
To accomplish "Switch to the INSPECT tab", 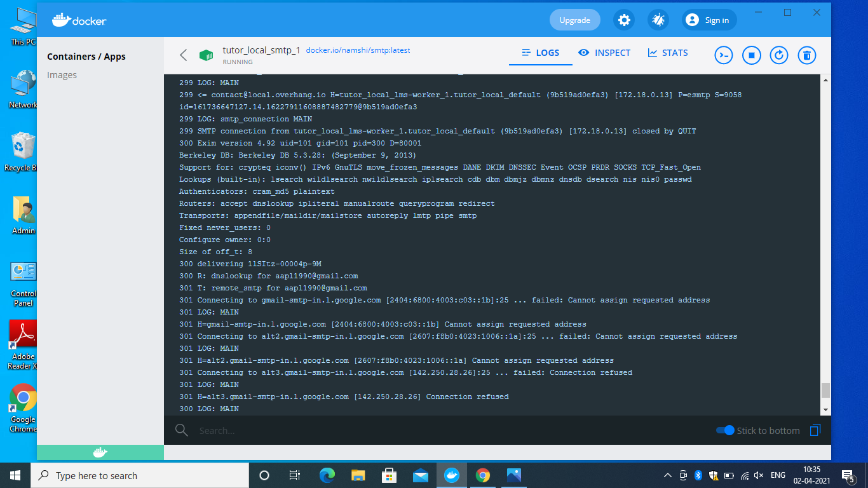I will [x=604, y=53].
